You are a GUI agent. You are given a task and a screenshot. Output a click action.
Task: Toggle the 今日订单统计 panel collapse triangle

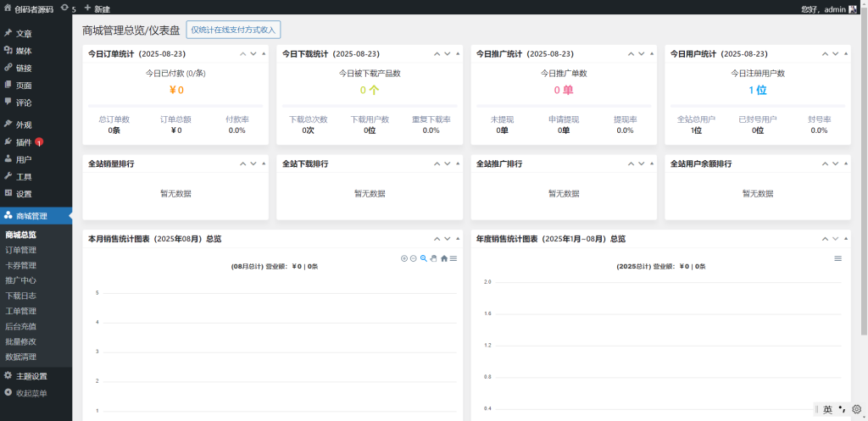coord(264,53)
